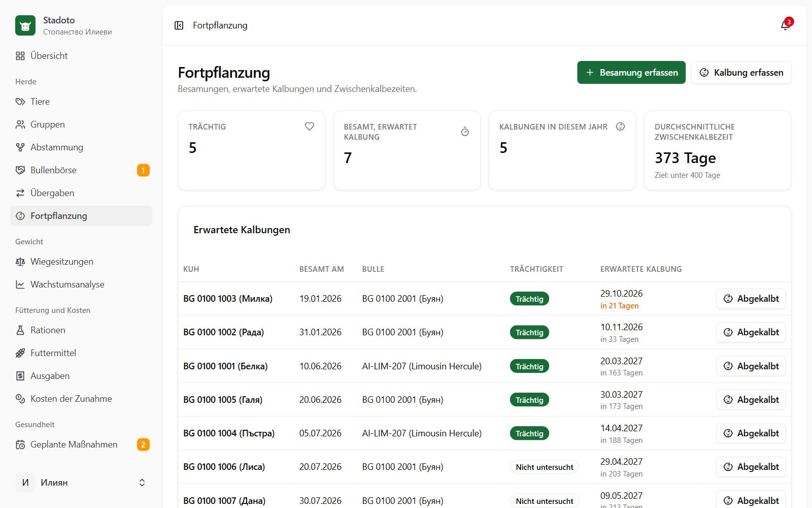This screenshot has width=812, height=508.
Task: Click the Fortpflanzung sidebar icon
Action: click(20, 216)
